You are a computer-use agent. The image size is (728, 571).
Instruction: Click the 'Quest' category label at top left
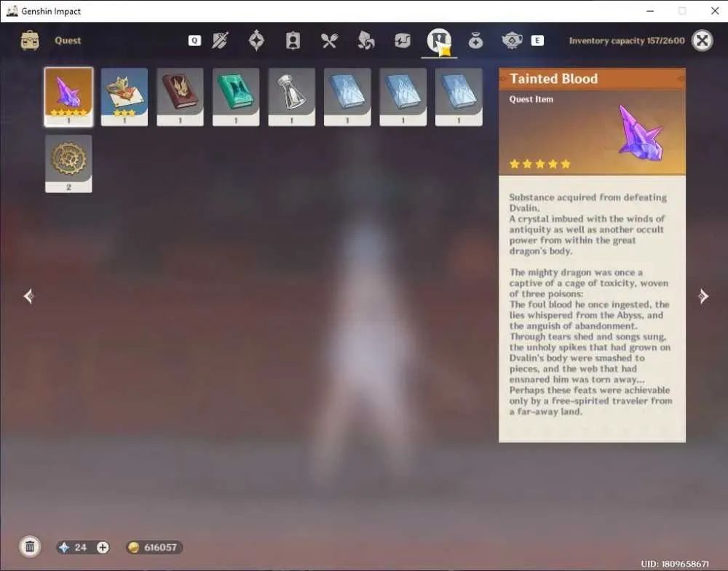pyautogui.click(x=68, y=40)
